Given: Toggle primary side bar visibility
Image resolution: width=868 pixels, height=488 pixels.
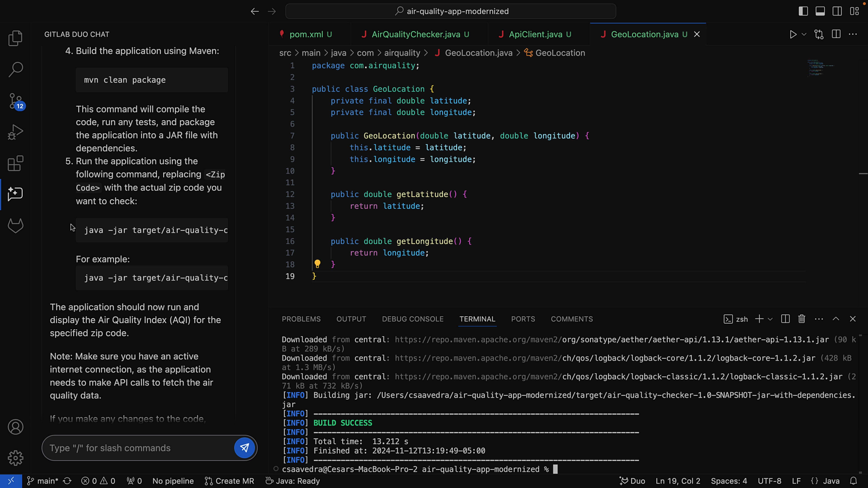Looking at the screenshot, I should coord(803,12).
